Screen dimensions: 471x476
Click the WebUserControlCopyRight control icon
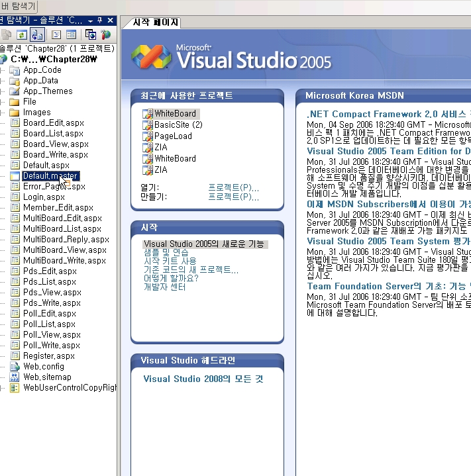15,388
